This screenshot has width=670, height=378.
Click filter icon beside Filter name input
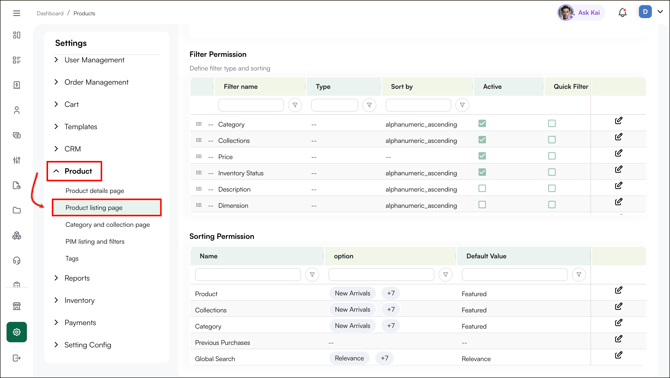tap(295, 105)
